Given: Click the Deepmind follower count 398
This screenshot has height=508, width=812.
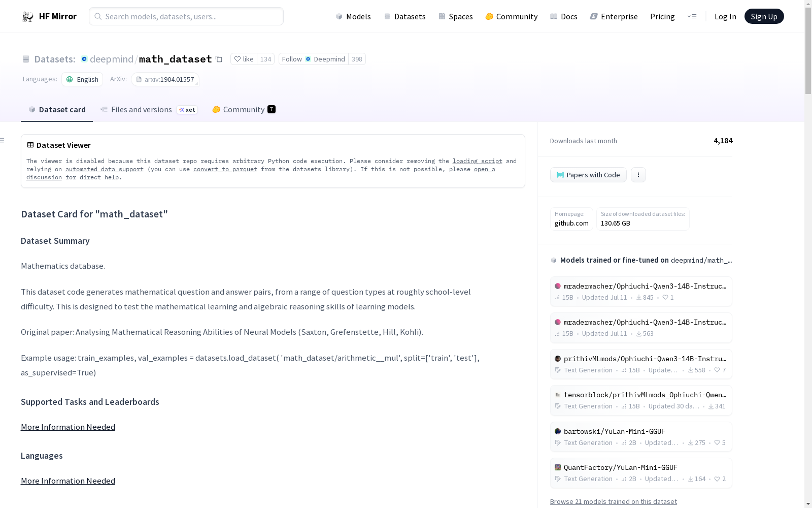Looking at the screenshot, I should point(357,59).
